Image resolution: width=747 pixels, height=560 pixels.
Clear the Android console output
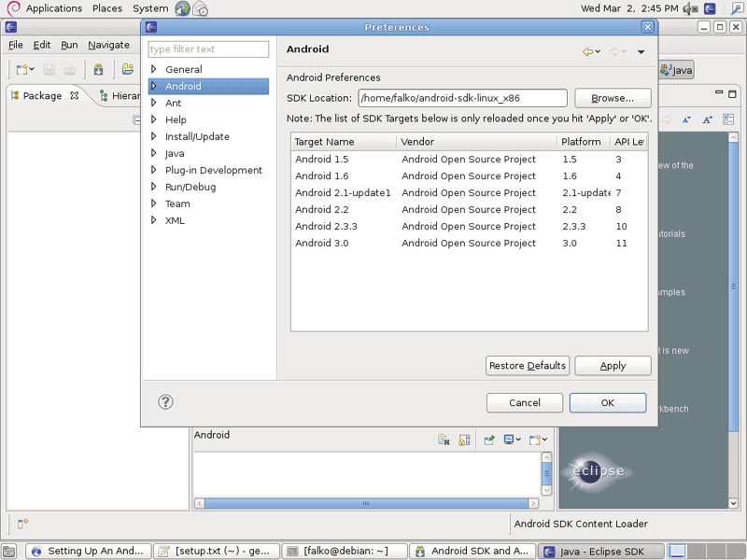click(x=444, y=440)
